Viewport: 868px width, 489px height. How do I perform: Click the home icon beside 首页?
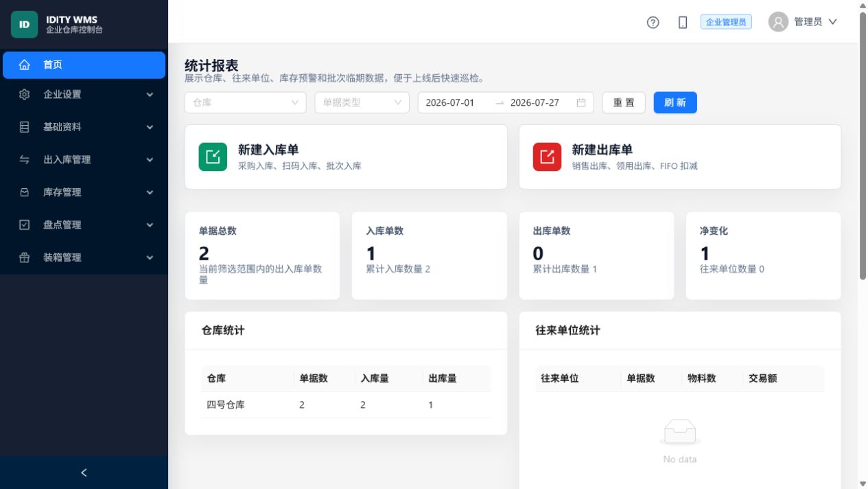25,65
